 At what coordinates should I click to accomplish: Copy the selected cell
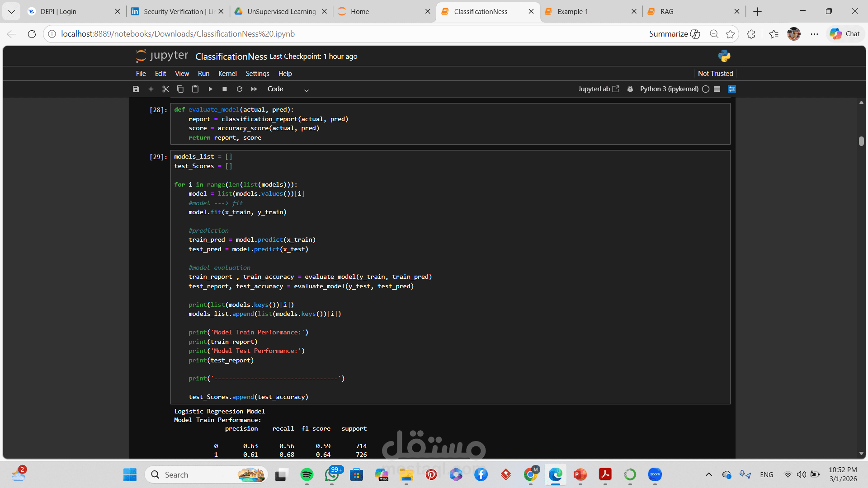[180, 89]
